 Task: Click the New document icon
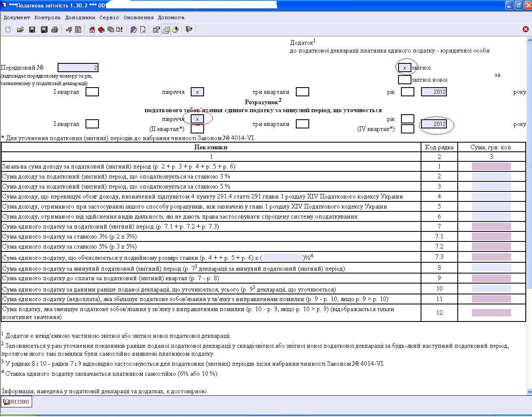click(8, 30)
